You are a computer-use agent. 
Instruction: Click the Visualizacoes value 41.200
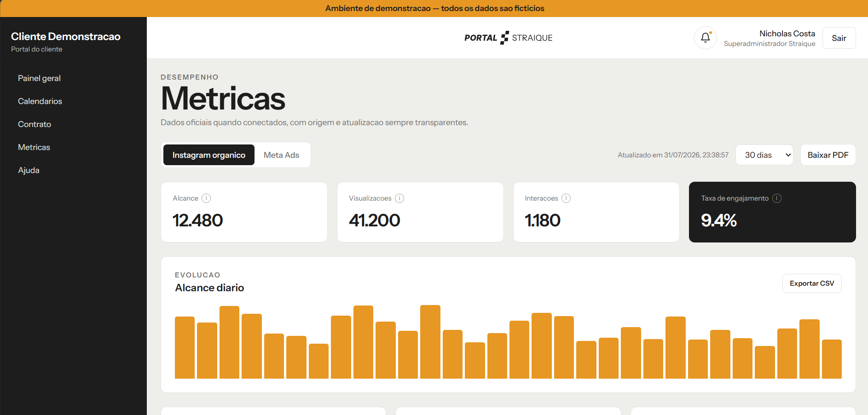pyautogui.click(x=375, y=220)
